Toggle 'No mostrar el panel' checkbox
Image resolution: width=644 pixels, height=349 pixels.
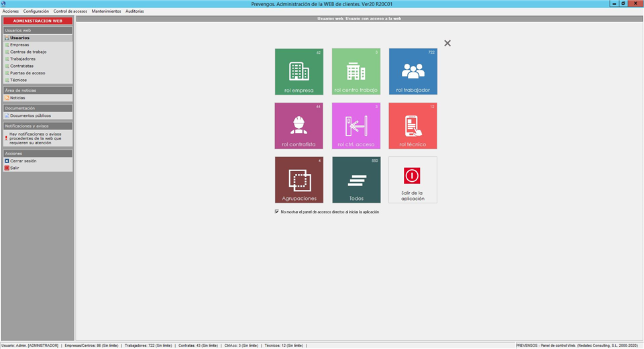tap(276, 211)
